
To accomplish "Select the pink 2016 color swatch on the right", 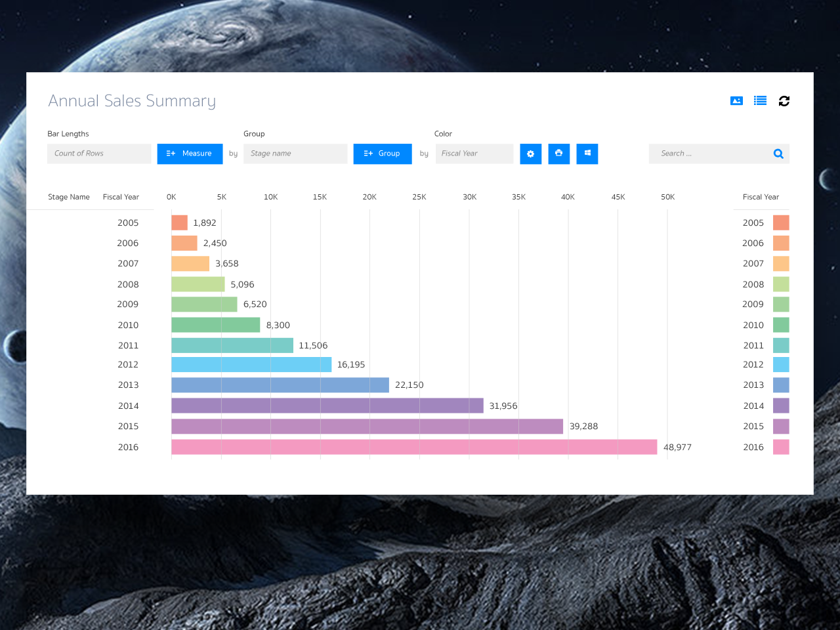I will (781, 447).
